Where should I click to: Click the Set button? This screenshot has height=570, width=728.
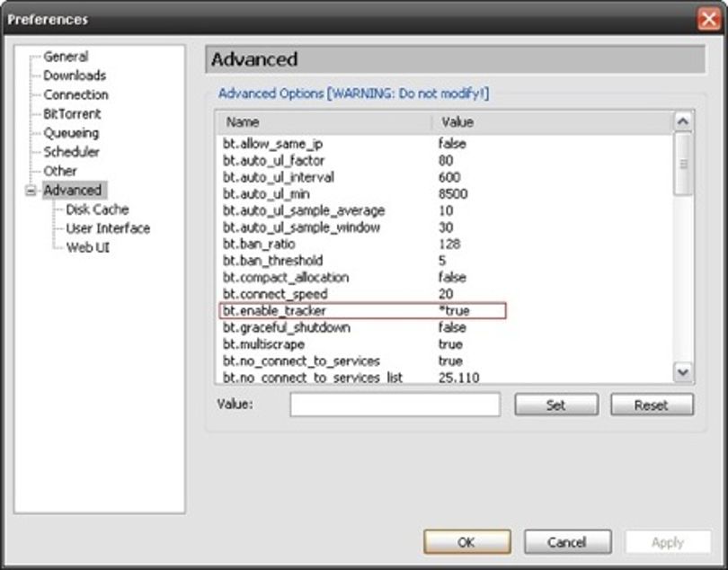coord(556,405)
